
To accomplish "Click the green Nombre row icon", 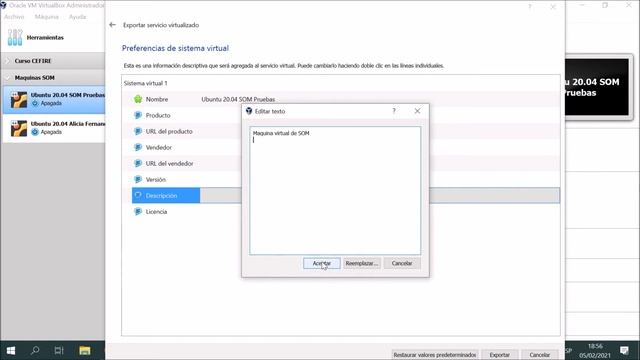I will pos(138,99).
